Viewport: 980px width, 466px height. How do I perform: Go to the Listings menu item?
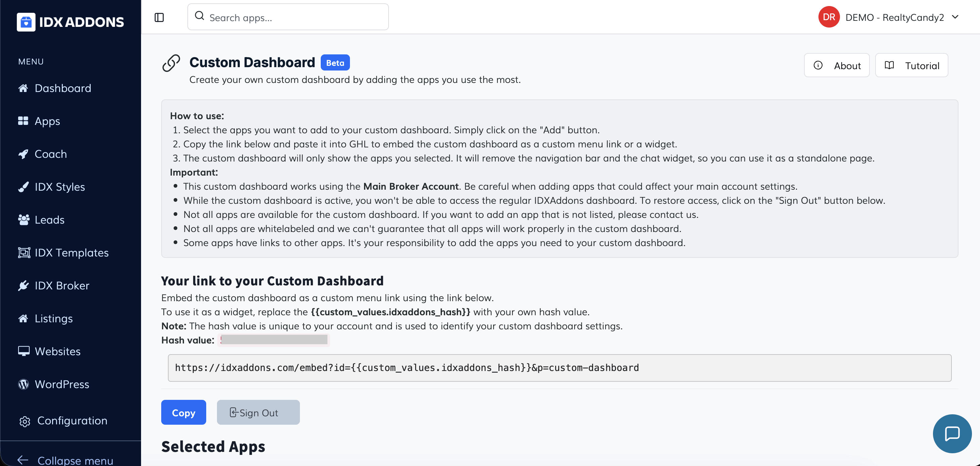pyautogui.click(x=53, y=318)
